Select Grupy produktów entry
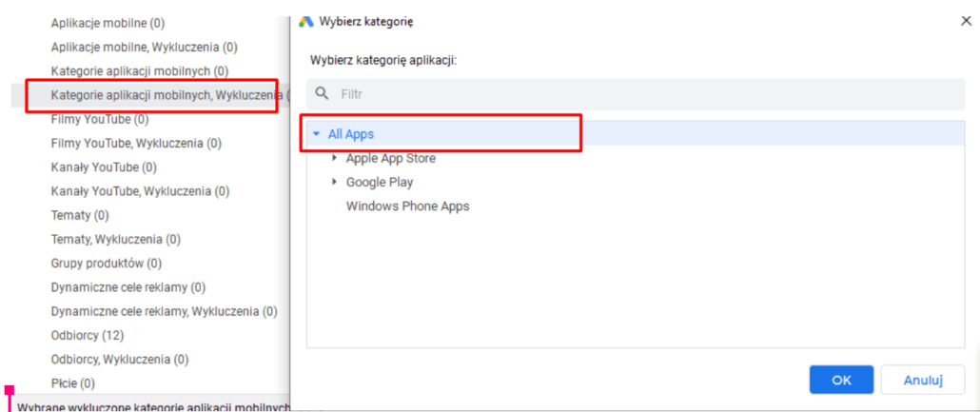The width and height of the screenshot is (980, 412). point(107,264)
